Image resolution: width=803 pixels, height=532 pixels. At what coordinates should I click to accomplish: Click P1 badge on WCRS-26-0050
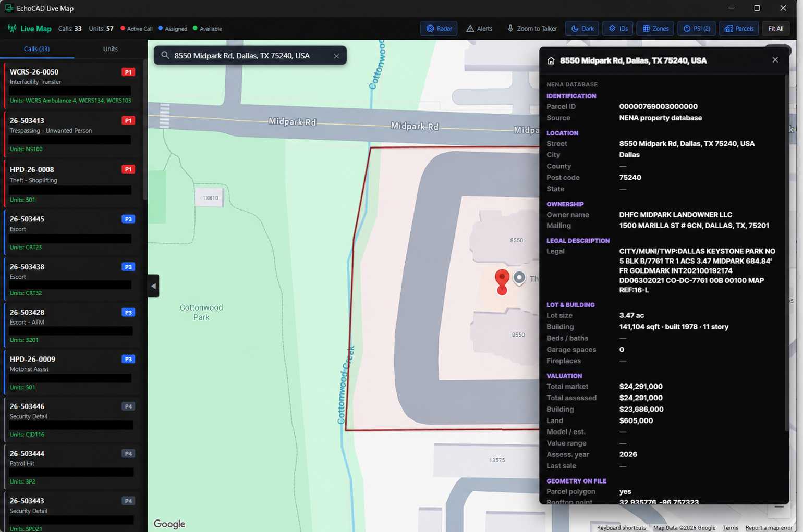(x=128, y=72)
